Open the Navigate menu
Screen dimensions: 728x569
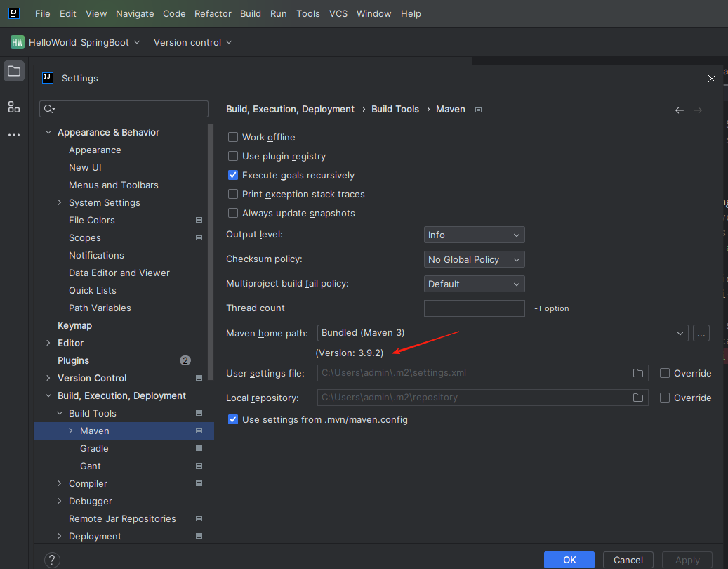pos(135,13)
